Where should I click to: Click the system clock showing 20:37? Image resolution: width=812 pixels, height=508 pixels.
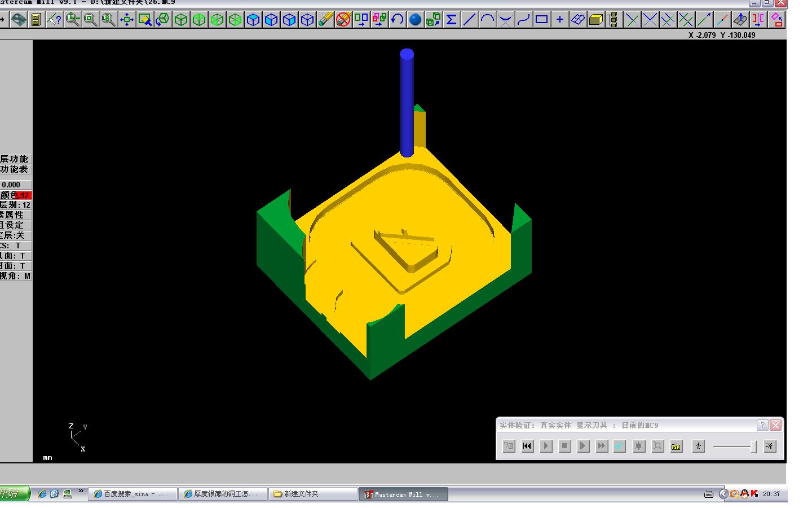[x=771, y=494]
